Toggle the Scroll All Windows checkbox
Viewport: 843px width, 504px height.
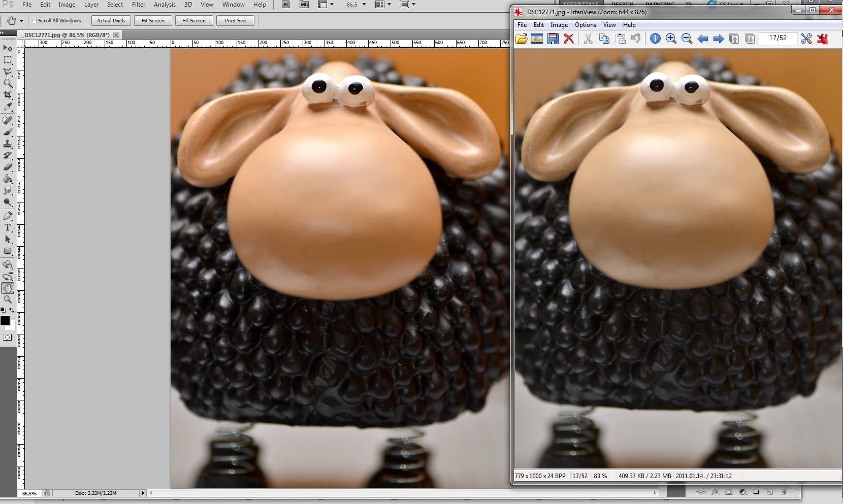(x=34, y=21)
